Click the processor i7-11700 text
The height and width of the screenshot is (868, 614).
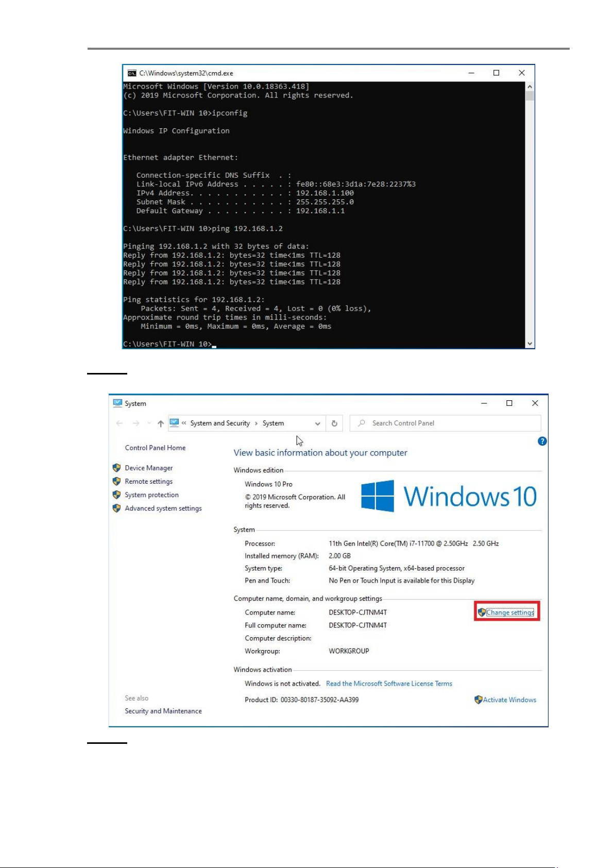(414, 543)
